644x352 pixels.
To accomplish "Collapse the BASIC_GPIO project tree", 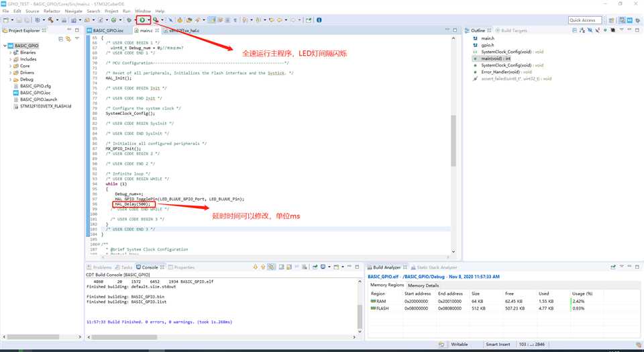I will 5,46.
